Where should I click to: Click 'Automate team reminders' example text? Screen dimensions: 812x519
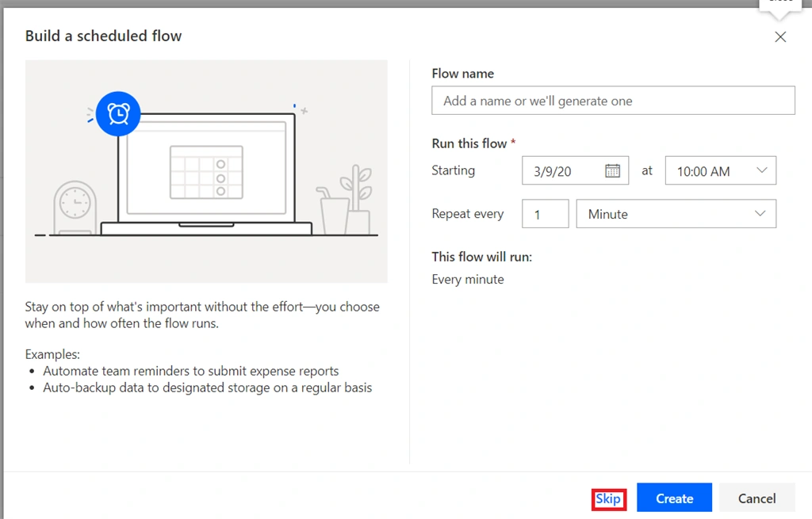click(190, 371)
